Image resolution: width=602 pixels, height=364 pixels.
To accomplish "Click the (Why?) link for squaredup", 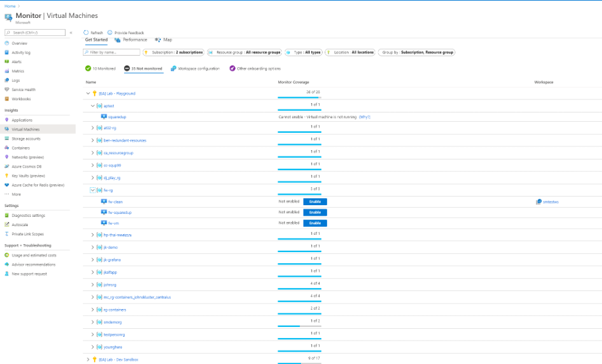I will 364,117.
